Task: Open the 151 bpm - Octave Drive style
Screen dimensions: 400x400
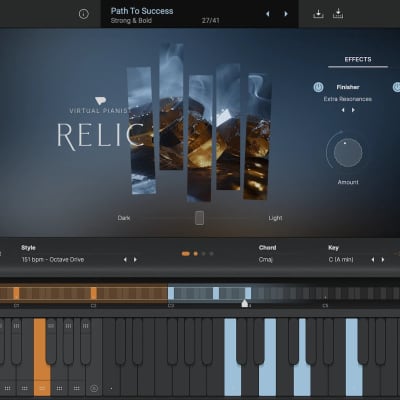Action: click(53, 260)
